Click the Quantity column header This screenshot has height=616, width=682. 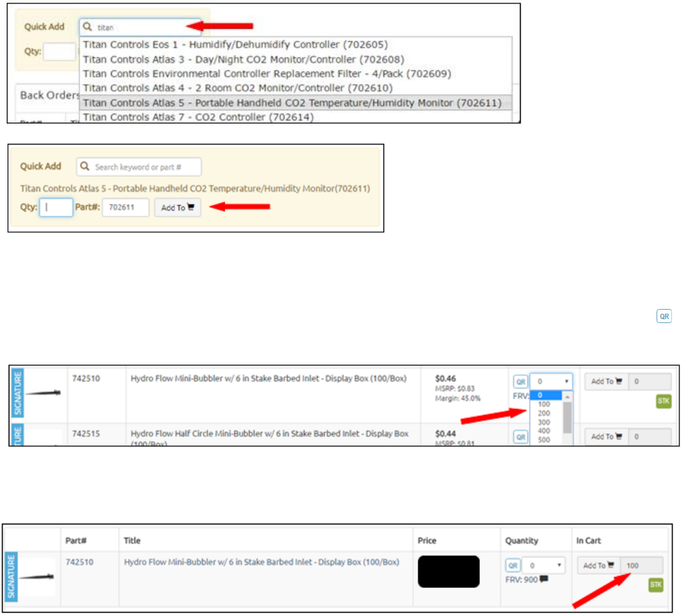click(x=521, y=540)
